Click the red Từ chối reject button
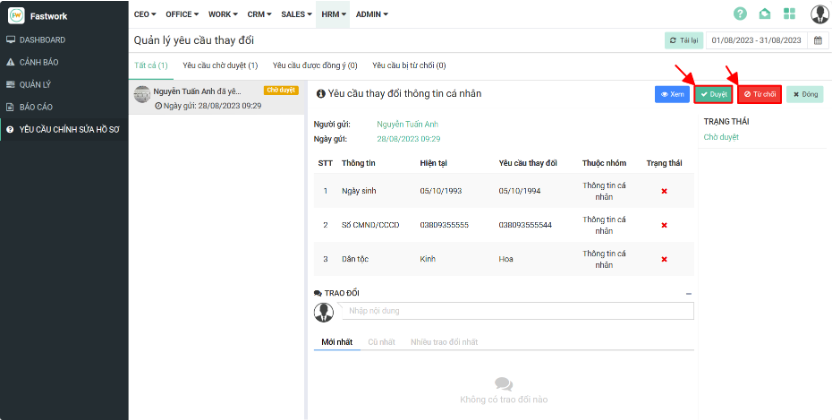This screenshot has height=420, width=834. pyautogui.click(x=760, y=94)
